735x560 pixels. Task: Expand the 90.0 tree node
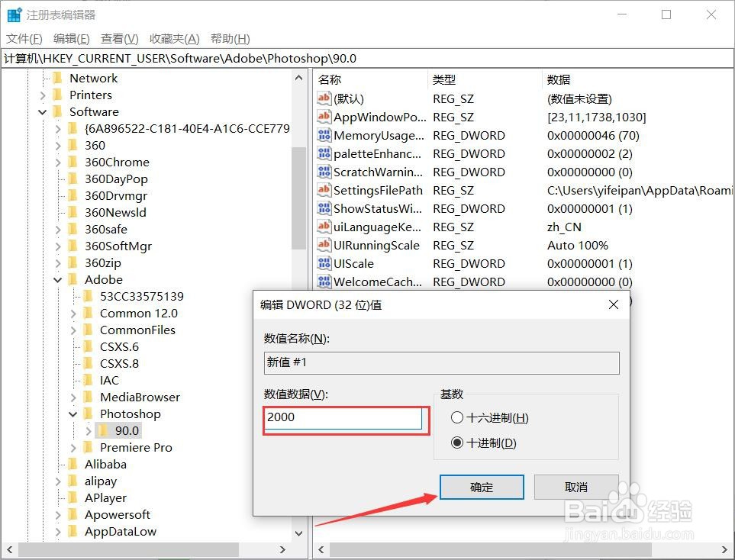[x=88, y=430]
